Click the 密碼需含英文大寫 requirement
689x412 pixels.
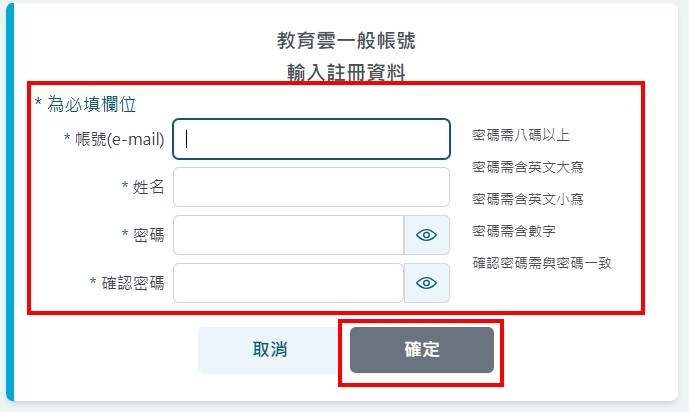528,167
